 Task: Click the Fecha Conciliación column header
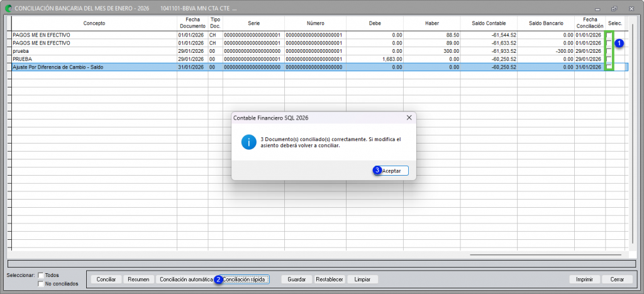[590, 23]
